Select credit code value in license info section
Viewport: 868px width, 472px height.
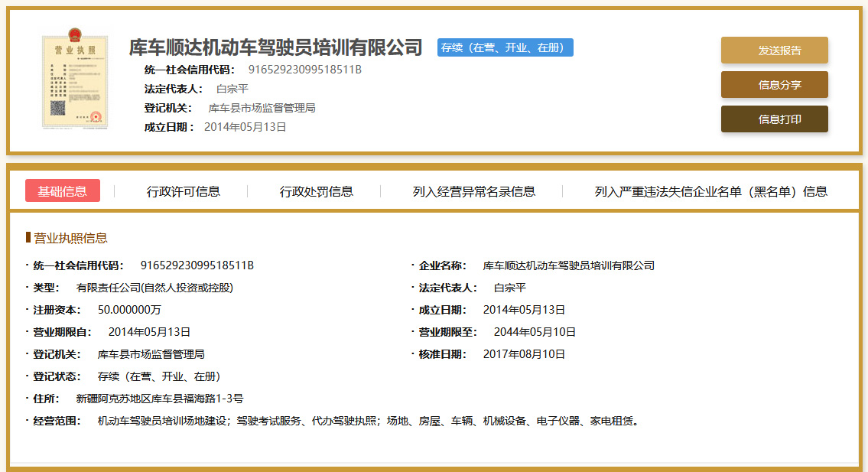[197, 265]
